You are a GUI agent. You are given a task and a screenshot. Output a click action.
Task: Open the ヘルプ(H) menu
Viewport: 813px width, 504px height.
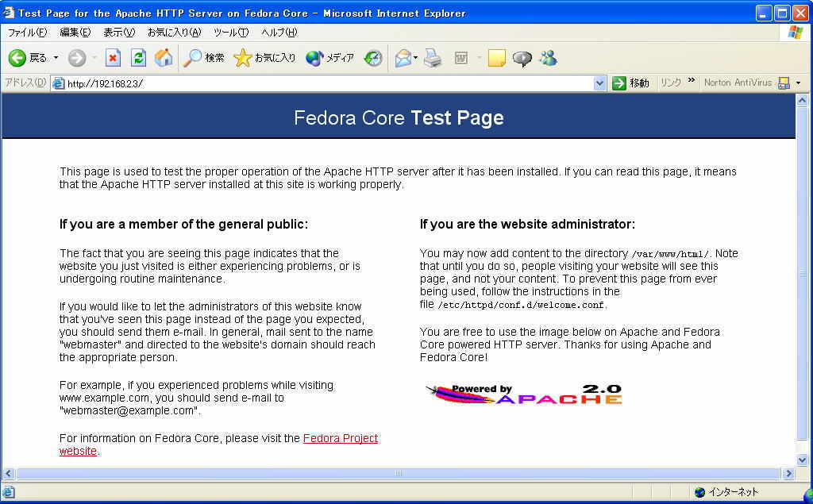coord(279,33)
